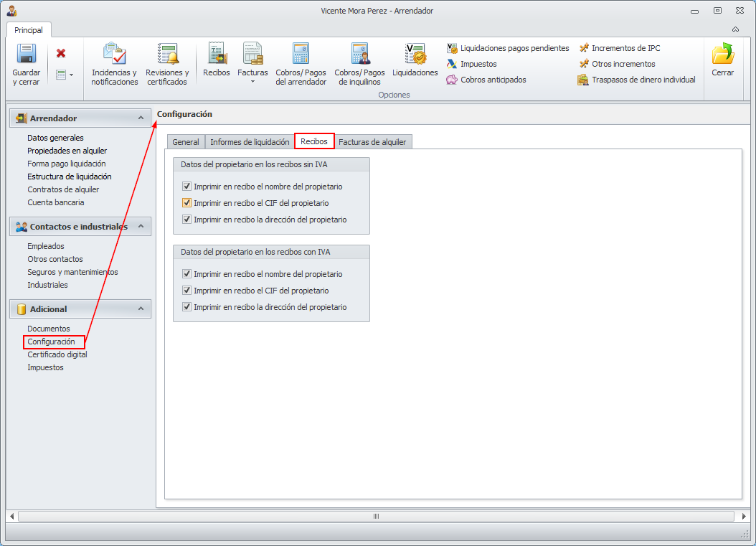Open Configuración in Adicional
This screenshot has width=756, height=546.
click(x=51, y=342)
